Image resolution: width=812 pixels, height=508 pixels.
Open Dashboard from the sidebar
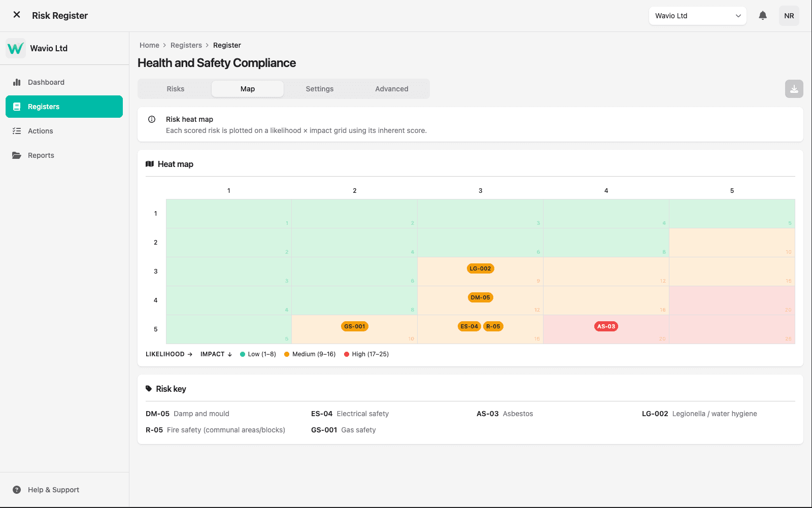pos(64,82)
